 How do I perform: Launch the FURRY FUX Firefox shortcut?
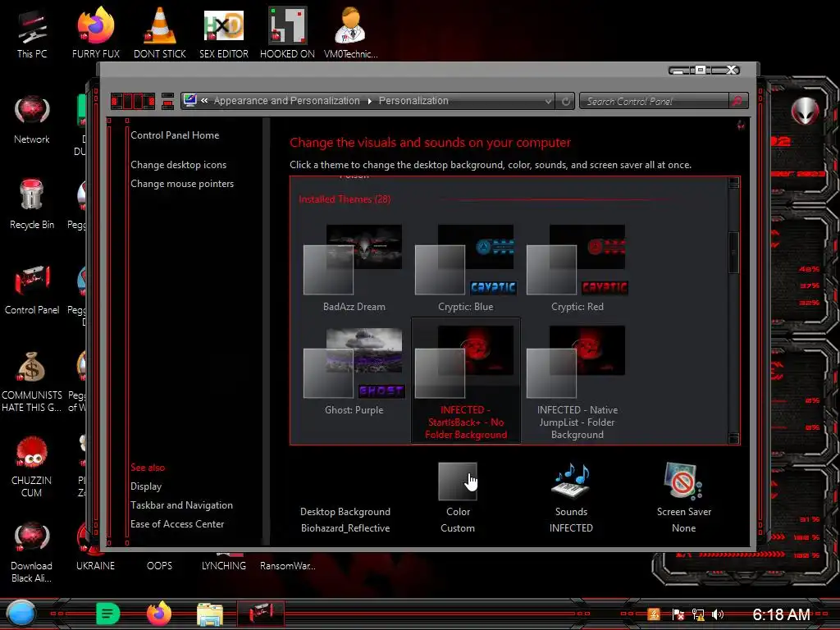point(95,33)
